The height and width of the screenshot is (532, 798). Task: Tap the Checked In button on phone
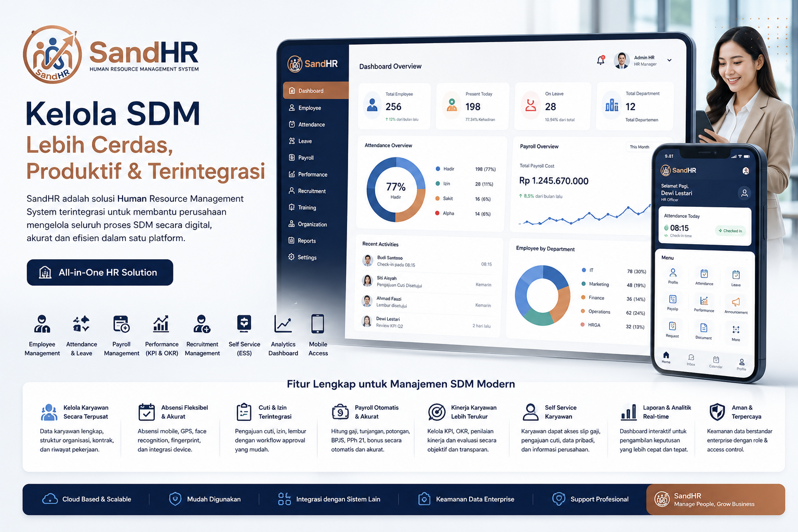730,231
